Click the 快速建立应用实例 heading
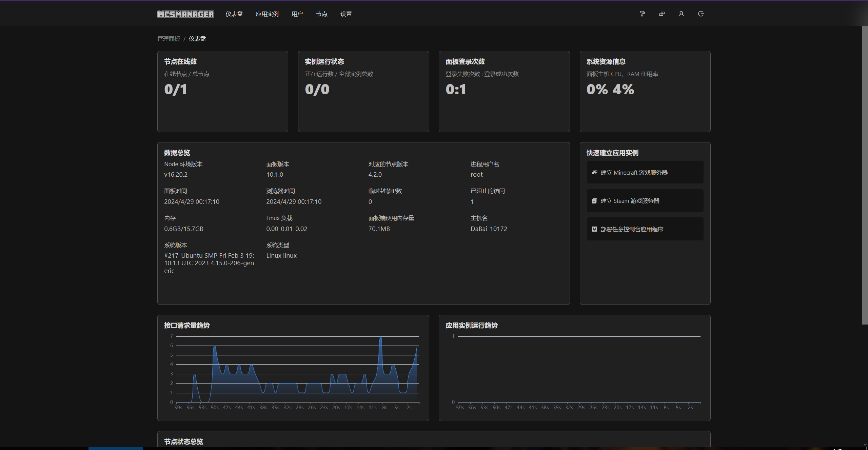The height and width of the screenshot is (450, 868). coord(612,153)
